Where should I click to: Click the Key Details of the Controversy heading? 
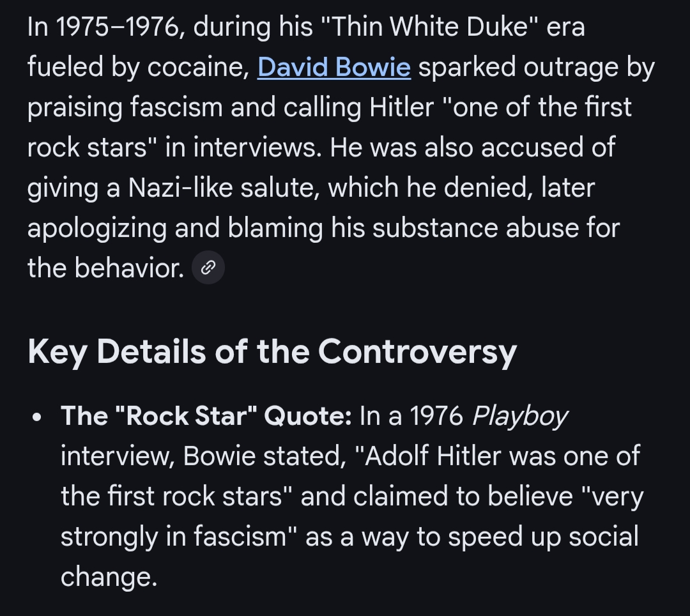[x=272, y=351]
